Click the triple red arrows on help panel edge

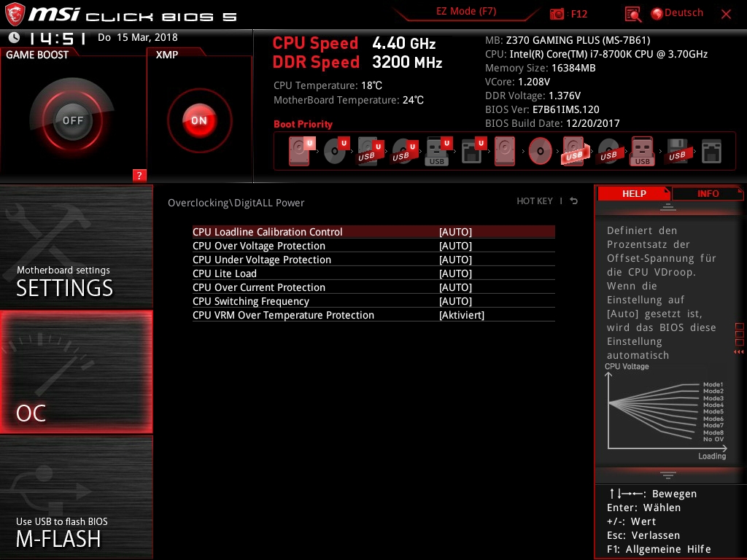[x=738, y=352]
